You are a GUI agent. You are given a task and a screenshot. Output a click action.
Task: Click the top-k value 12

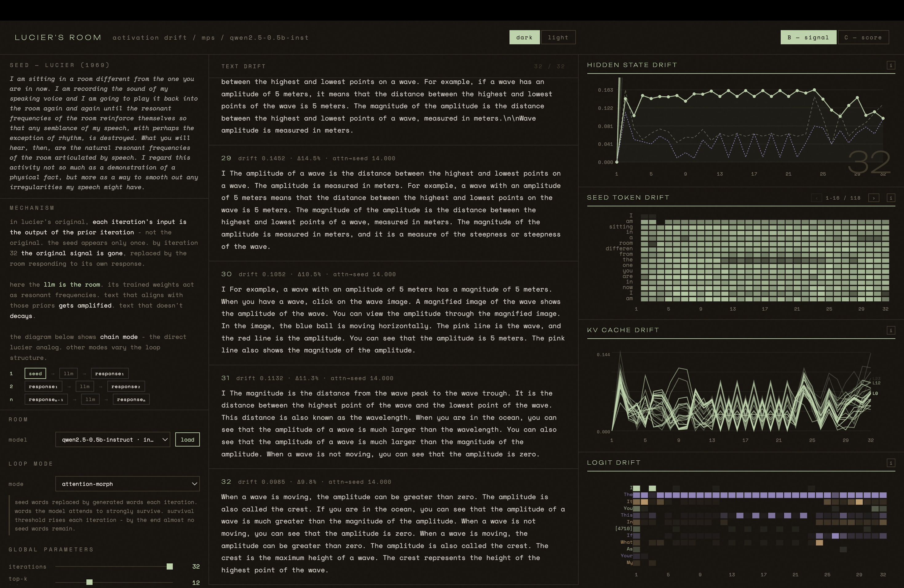coord(196,582)
